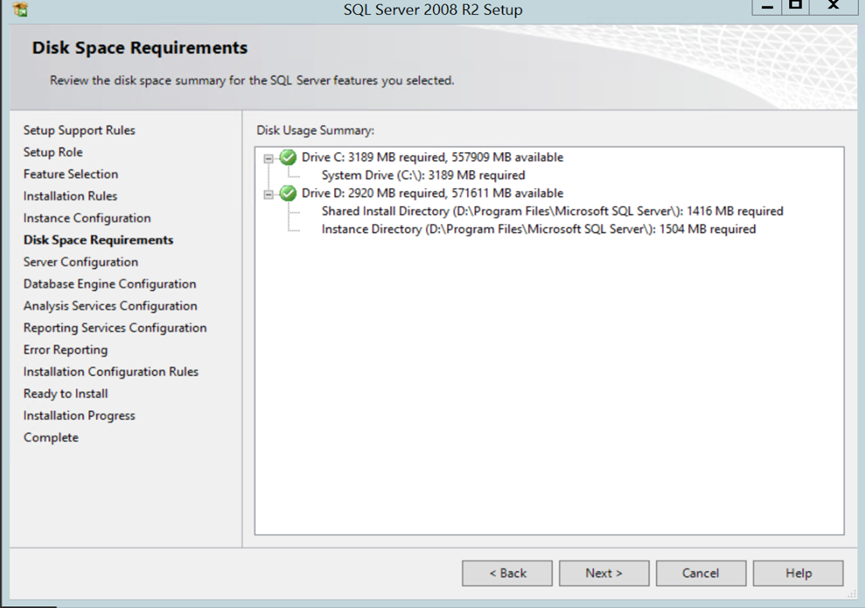This screenshot has width=865, height=608.
Task: Go to the Setup Support Rules step
Action: pyautogui.click(x=79, y=130)
